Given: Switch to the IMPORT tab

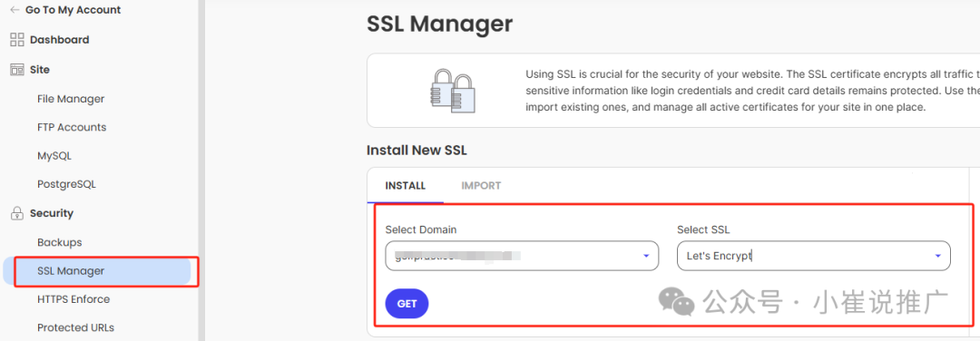Looking at the screenshot, I should click(x=481, y=186).
